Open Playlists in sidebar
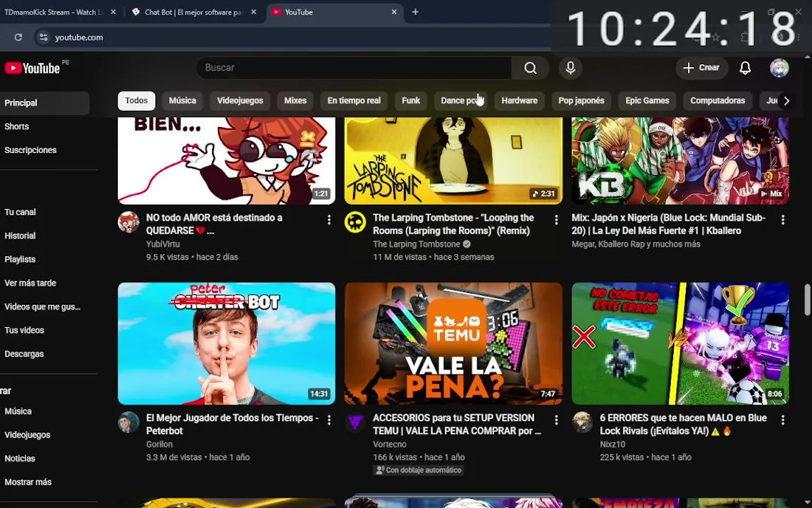This screenshot has height=508, width=812. tap(20, 260)
